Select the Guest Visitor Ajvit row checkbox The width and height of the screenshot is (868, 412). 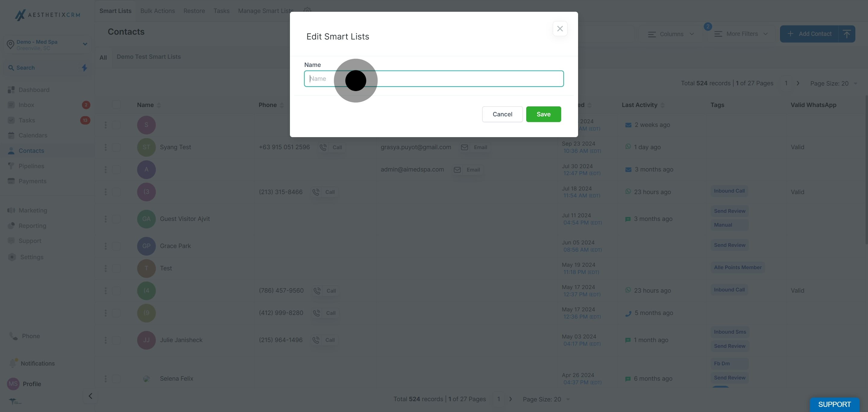116,219
